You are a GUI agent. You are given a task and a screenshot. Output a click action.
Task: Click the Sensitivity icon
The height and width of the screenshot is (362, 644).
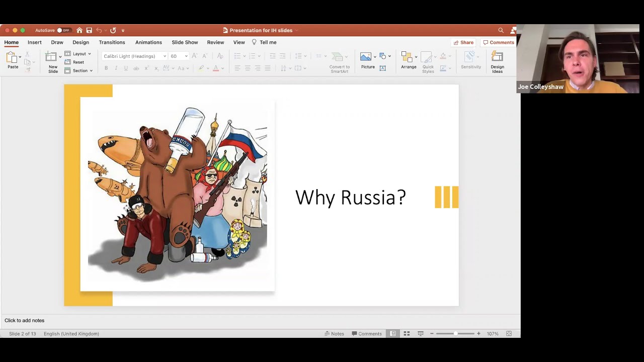(x=470, y=57)
